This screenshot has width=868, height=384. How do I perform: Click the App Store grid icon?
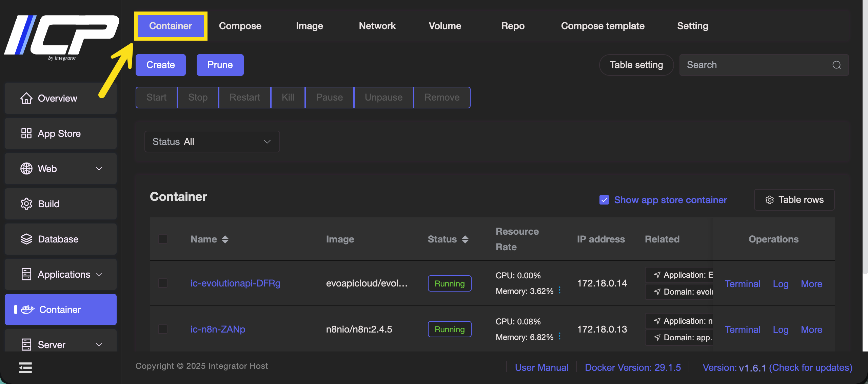tap(26, 133)
